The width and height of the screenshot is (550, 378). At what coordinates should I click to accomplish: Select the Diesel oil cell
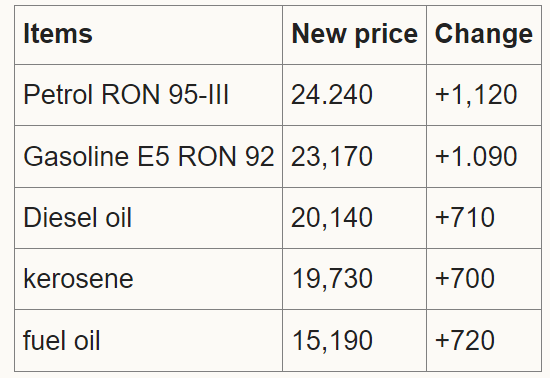click(x=148, y=218)
